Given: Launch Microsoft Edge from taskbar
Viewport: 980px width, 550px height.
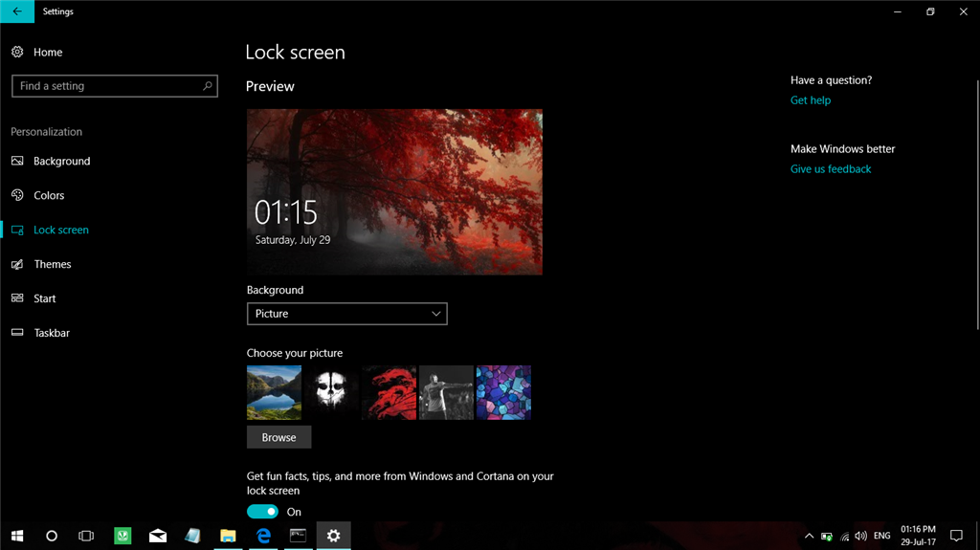Looking at the screenshot, I should tap(263, 536).
